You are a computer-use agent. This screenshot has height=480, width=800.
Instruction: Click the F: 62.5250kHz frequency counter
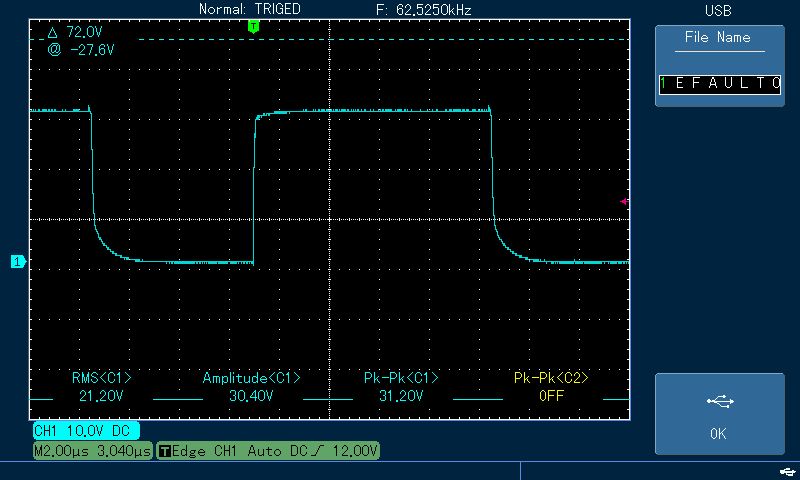(x=424, y=9)
